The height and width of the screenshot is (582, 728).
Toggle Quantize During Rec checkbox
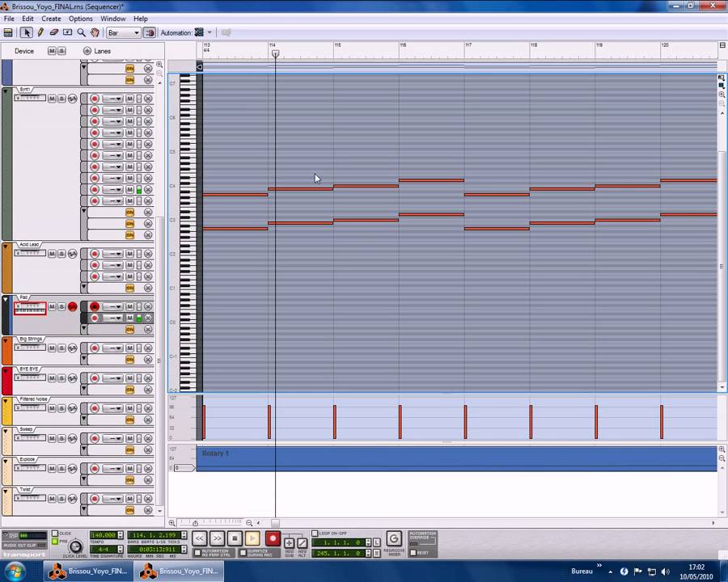pos(243,553)
